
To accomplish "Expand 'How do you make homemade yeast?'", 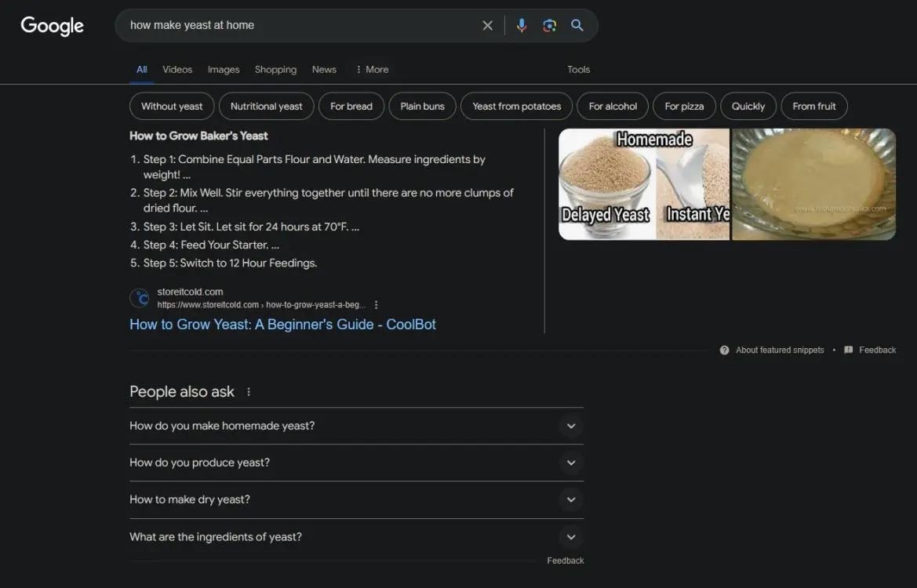I will pyautogui.click(x=571, y=426).
